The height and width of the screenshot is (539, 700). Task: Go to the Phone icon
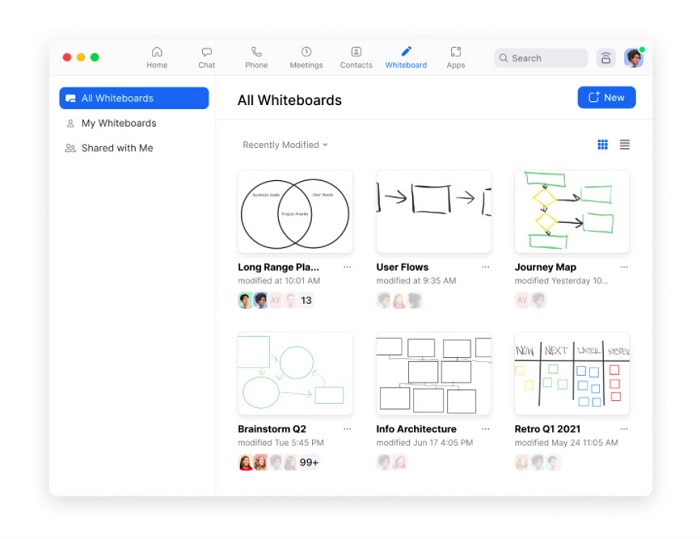(x=256, y=52)
